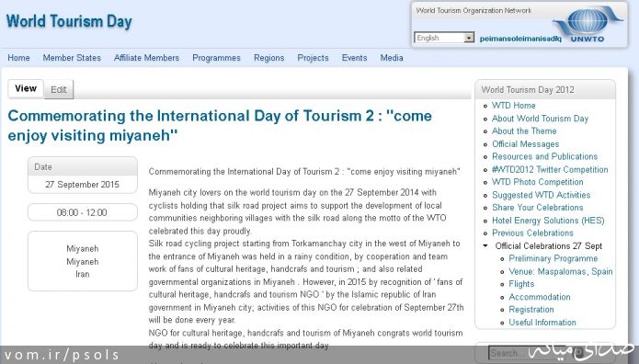Open Hotel Energy Solutions (HES) link
This screenshot has width=639, height=364.
(x=548, y=221)
